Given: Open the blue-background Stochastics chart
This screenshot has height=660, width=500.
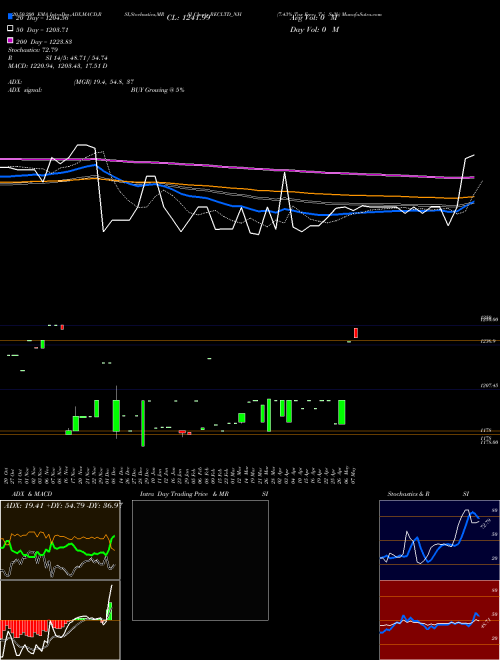Looking at the screenshot, I should (x=439, y=540).
